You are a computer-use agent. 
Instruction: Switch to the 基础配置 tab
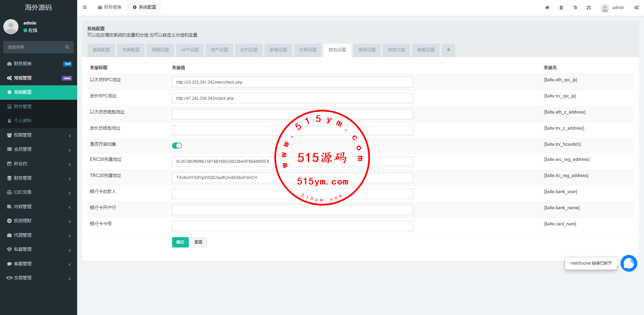101,50
